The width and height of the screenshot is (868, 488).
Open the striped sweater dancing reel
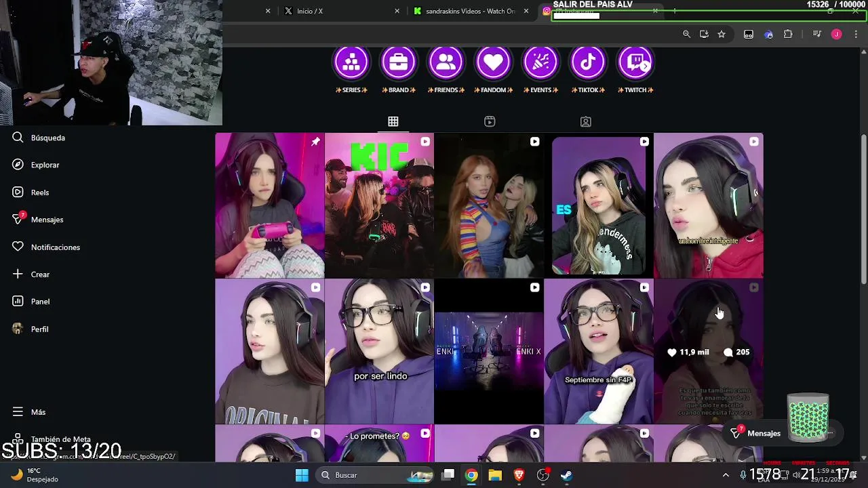tap(490, 205)
